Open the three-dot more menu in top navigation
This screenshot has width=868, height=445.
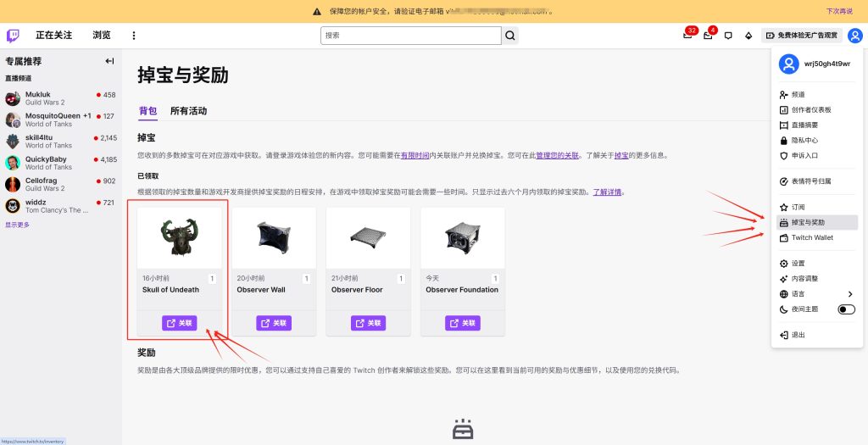pos(133,36)
